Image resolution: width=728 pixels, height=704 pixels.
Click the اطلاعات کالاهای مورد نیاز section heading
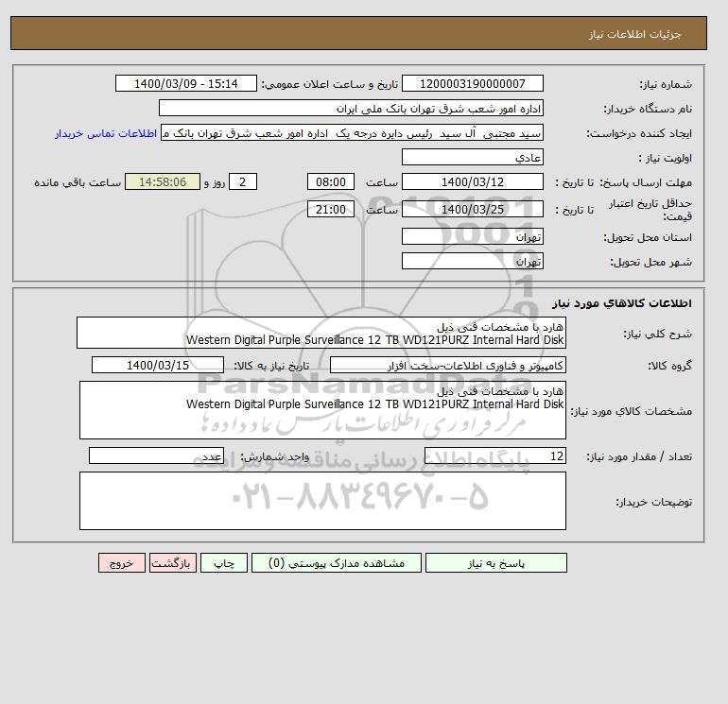(622, 303)
